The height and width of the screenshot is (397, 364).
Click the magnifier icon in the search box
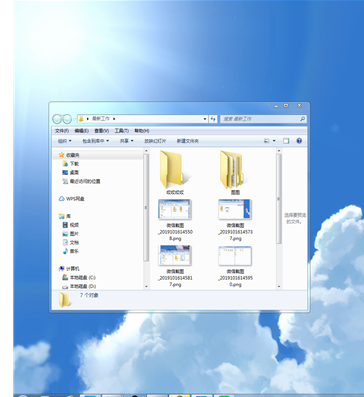[x=302, y=119]
